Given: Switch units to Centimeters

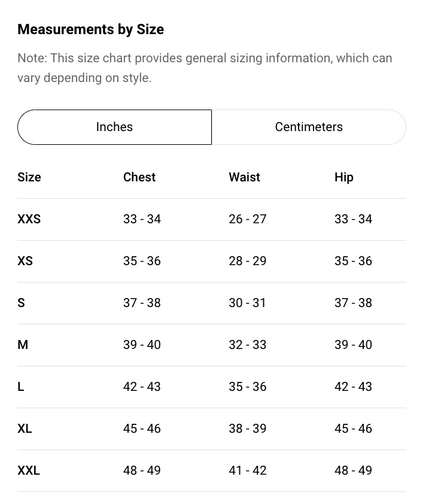Looking at the screenshot, I should (309, 127).
